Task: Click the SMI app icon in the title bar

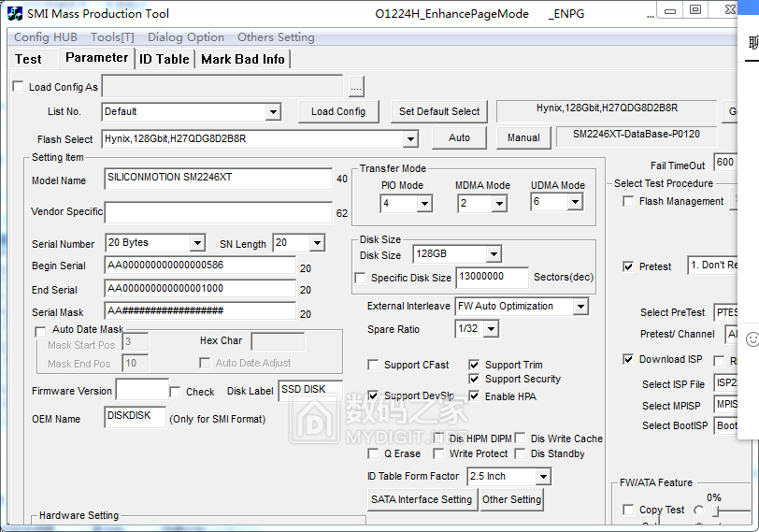Action: tap(15, 13)
